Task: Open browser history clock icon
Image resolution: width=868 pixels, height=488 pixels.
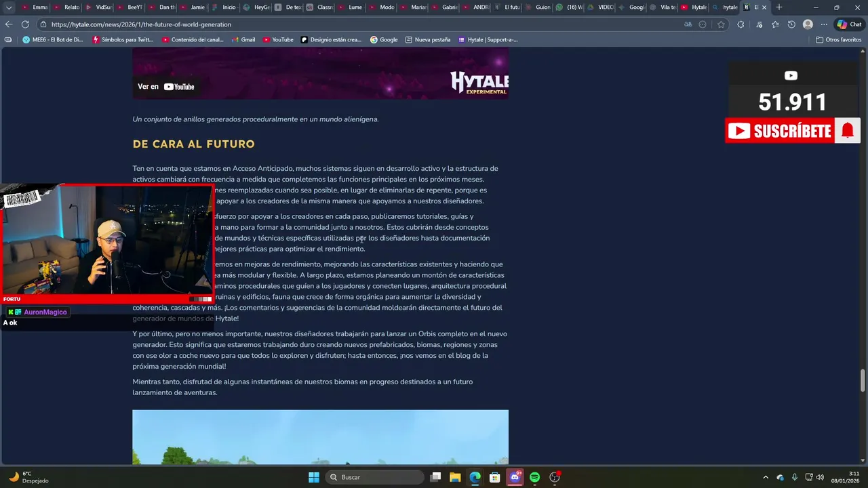Action: click(x=791, y=24)
